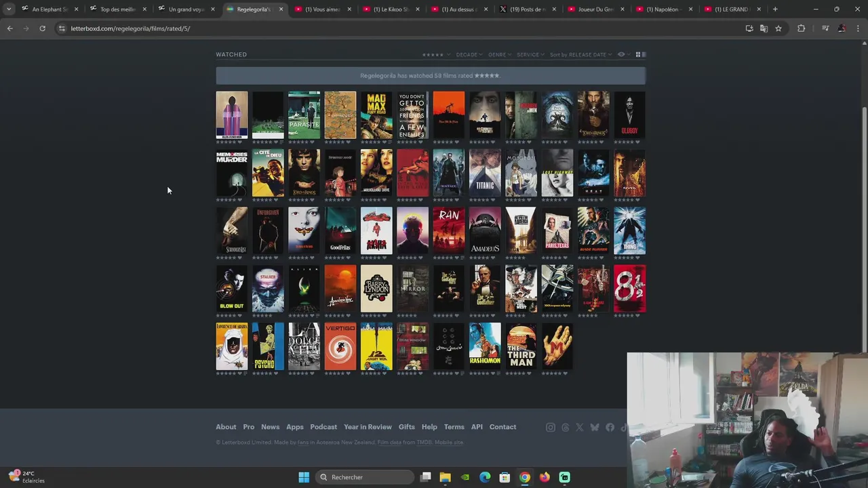
Task: Expand the DECADE filter dropdown
Action: [469, 54]
